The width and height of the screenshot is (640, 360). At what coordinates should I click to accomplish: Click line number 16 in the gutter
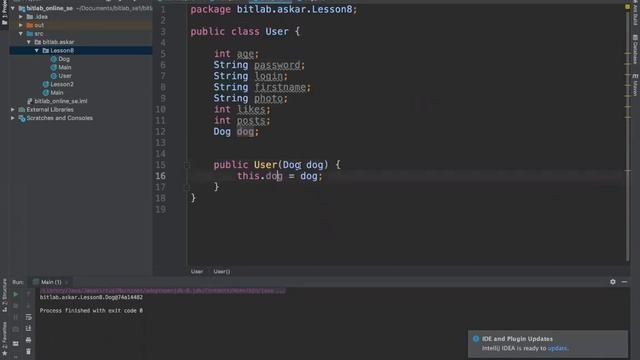pyautogui.click(x=160, y=176)
